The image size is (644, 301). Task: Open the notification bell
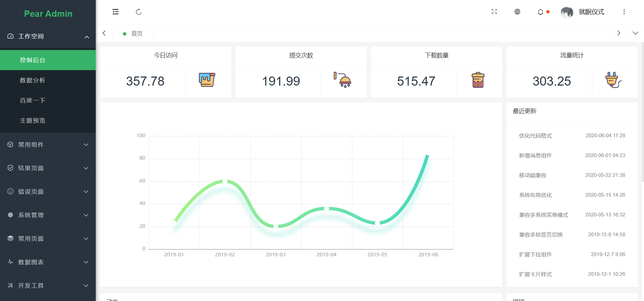click(x=540, y=12)
